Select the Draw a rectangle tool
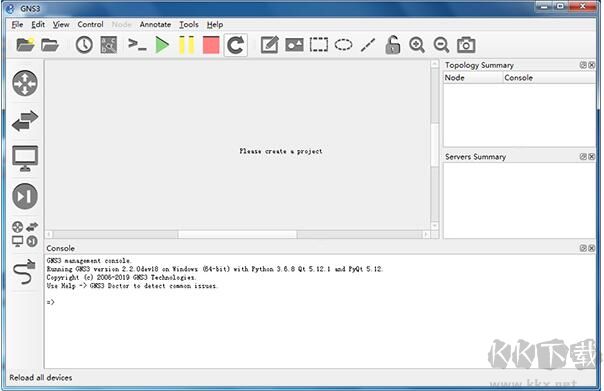604x391 pixels. 319,45
